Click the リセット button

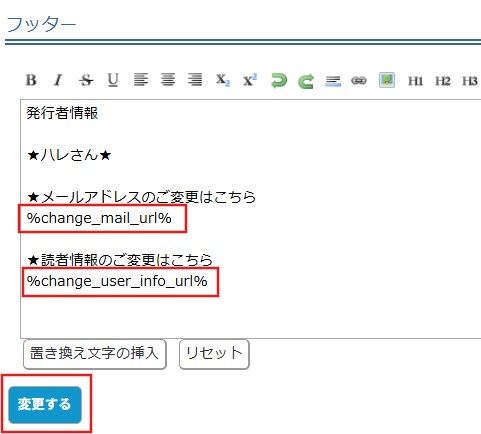pyautogui.click(x=214, y=354)
